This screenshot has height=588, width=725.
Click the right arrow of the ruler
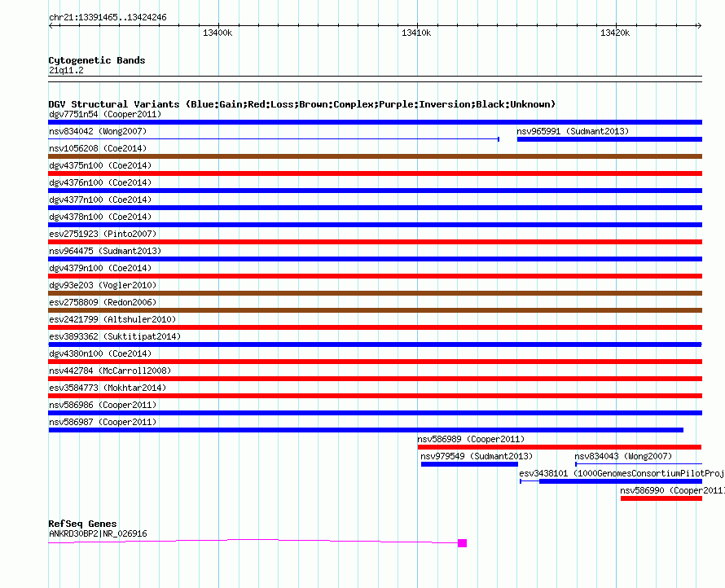[x=700, y=25]
